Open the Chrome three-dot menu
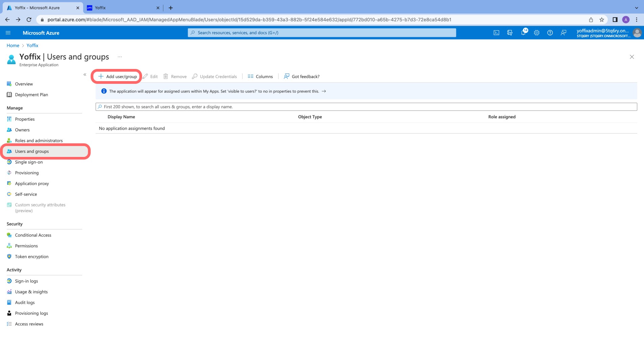The image size is (644, 361). tap(637, 20)
